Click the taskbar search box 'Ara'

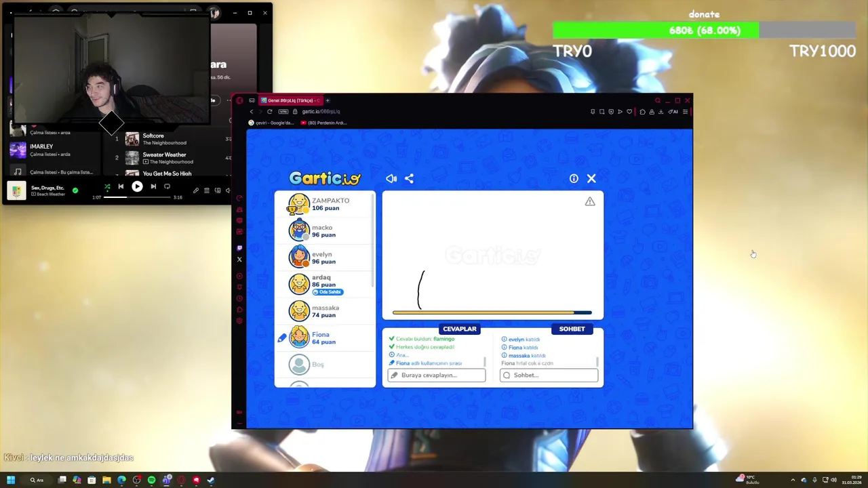[37, 480]
